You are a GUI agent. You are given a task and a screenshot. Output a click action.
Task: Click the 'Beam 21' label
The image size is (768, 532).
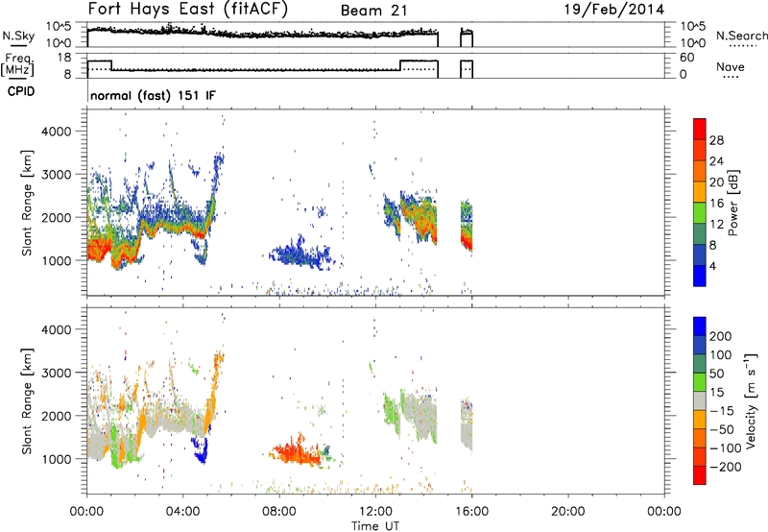pyautogui.click(x=374, y=11)
